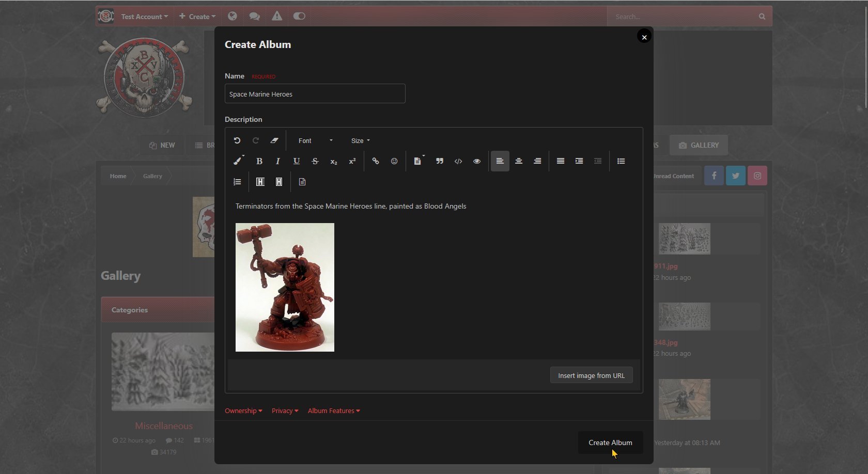
Task: Open the Test Account menu
Action: tap(144, 17)
